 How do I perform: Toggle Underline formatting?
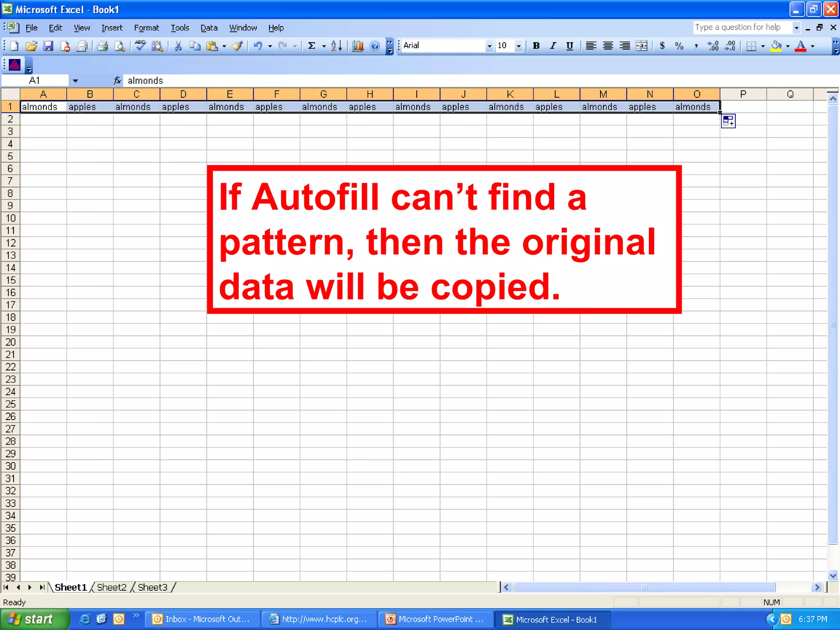click(x=570, y=46)
